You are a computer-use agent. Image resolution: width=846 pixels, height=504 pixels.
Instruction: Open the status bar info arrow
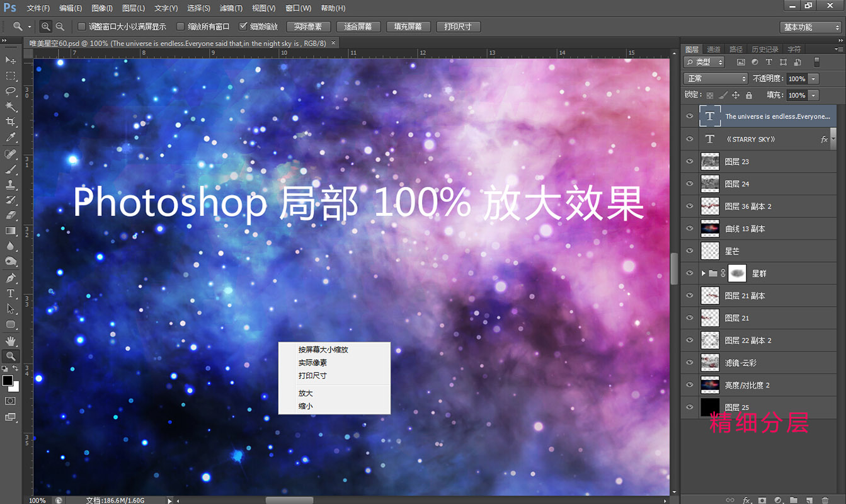(169, 500)
